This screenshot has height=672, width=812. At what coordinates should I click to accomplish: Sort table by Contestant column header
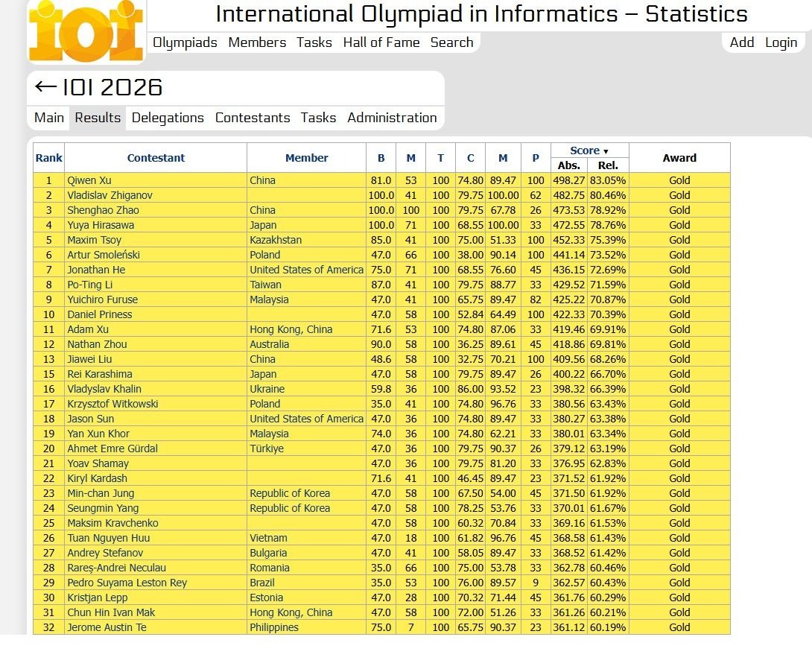(156, 158)
